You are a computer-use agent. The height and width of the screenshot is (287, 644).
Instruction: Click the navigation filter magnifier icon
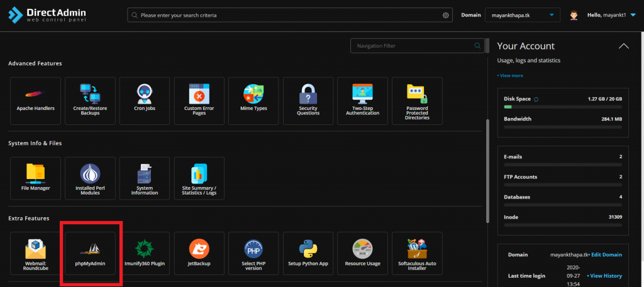coord(477,46)
